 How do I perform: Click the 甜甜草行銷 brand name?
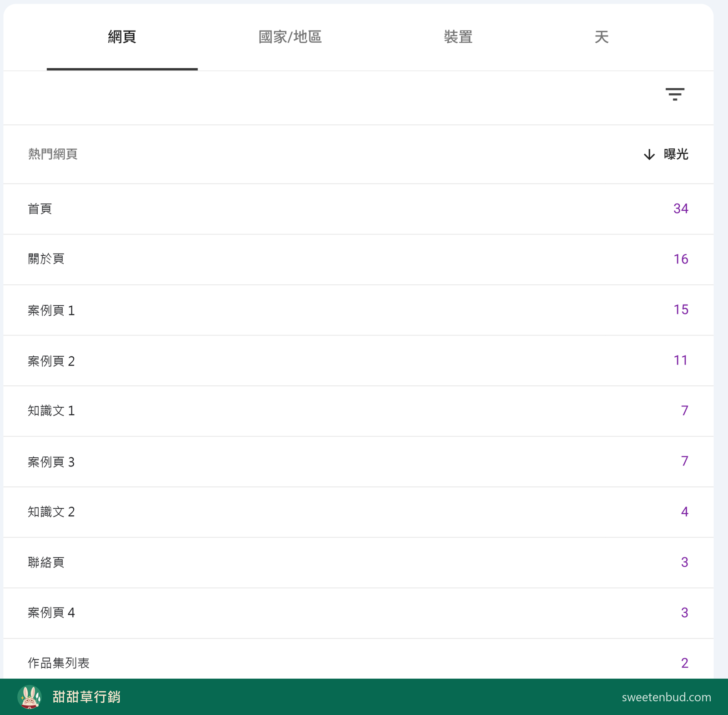(86, 697)
